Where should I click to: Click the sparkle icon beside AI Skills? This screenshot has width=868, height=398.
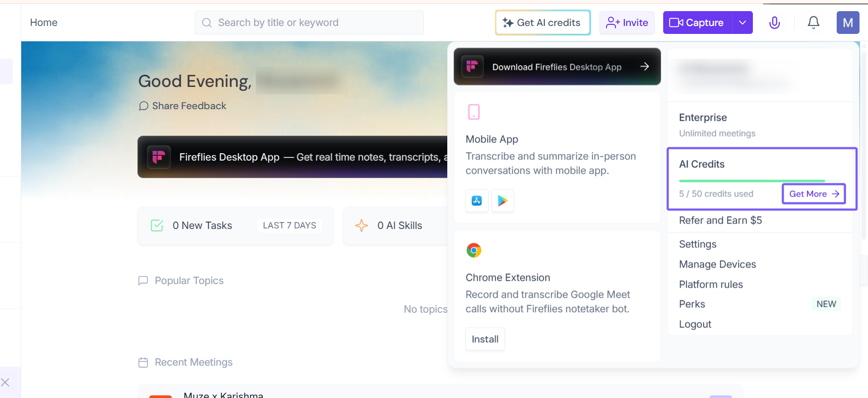coord(361,225)
